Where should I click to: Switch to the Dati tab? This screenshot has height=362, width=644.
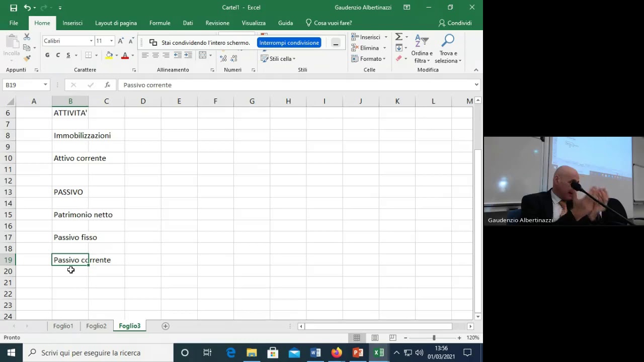click(188, 23)
